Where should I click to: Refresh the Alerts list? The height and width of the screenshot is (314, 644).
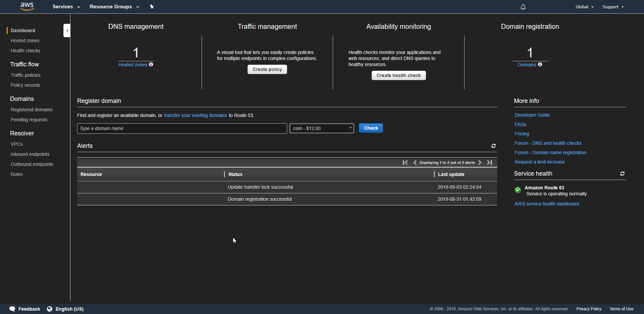click(x=493, y=146)
